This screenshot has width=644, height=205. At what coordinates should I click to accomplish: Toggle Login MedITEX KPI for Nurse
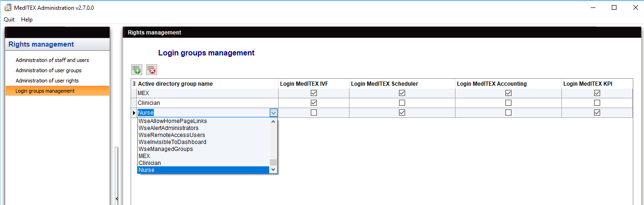pyautogui.click(x=597, y=112)
